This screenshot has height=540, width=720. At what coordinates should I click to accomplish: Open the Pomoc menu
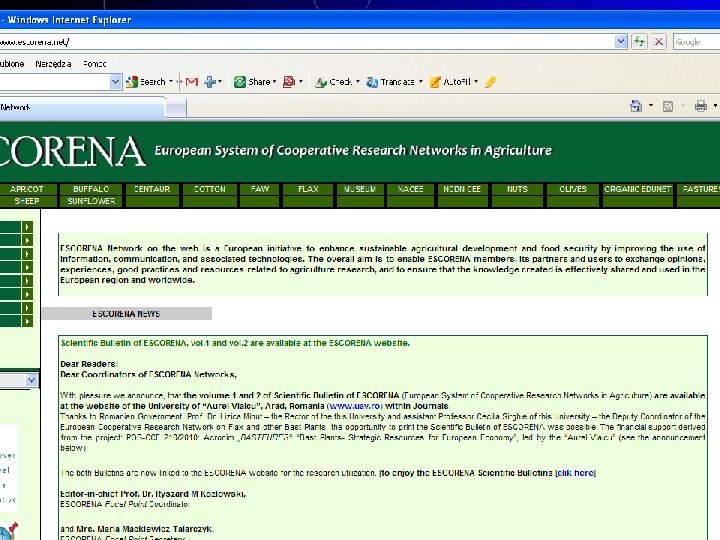click(95, 64)
